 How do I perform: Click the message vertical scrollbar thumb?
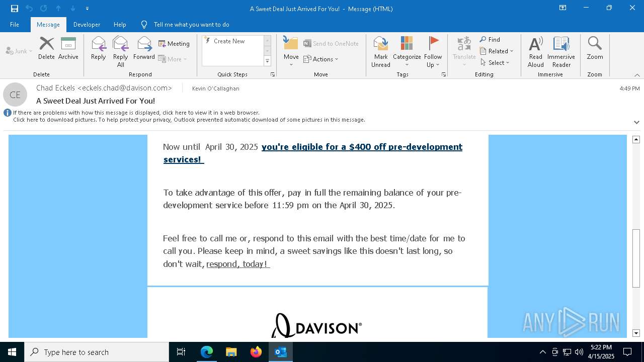(636, 258)
